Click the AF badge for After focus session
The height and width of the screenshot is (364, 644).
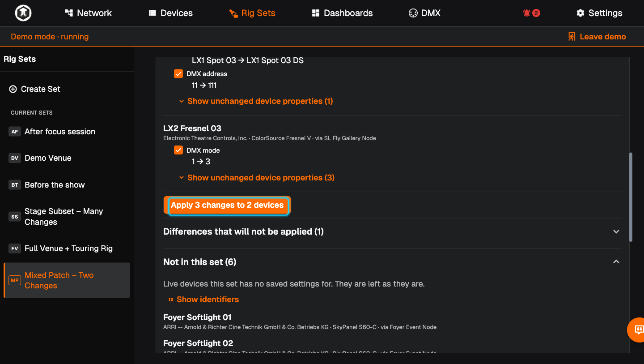tap(15, 132)
